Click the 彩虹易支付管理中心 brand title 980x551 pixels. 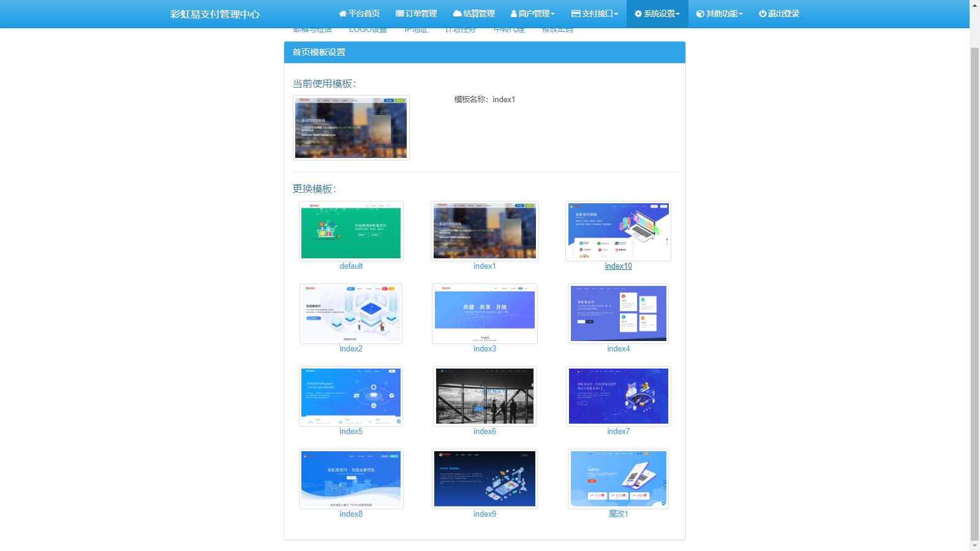215,14
